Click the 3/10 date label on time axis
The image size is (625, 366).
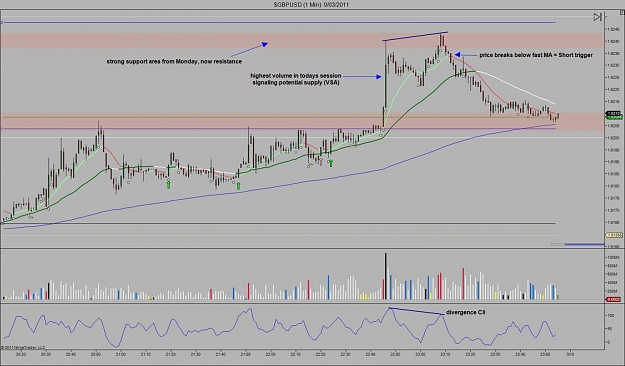pyautogui.click(x=570, y=354)
